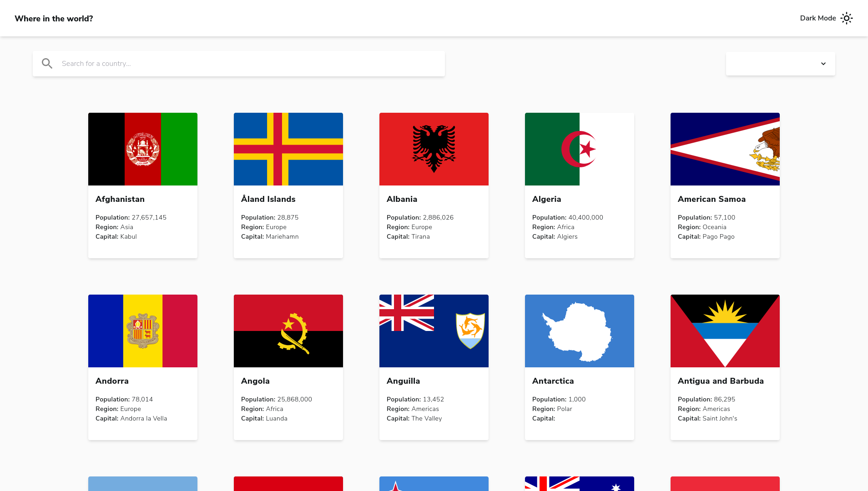Click the Andorra flag image
This screenshot has width=868, height=491.
pyautogui.click(x=143, y=331)
